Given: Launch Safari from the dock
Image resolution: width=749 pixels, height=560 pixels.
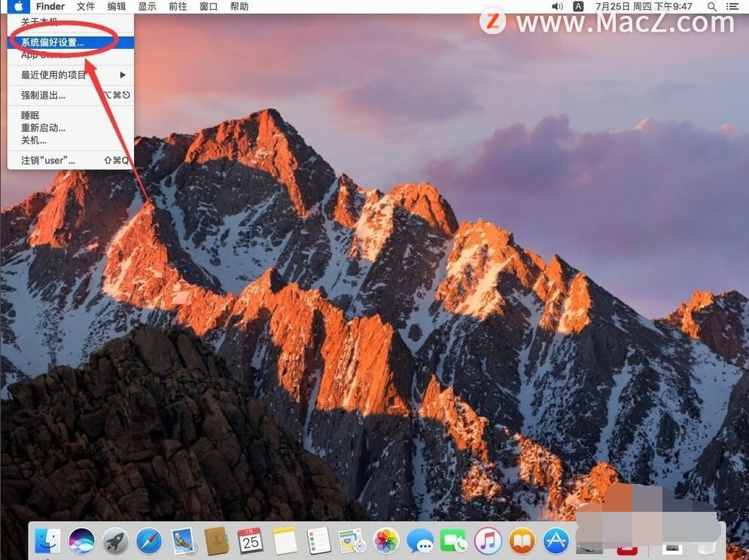Looking at the screenshot, I should 149,540.
